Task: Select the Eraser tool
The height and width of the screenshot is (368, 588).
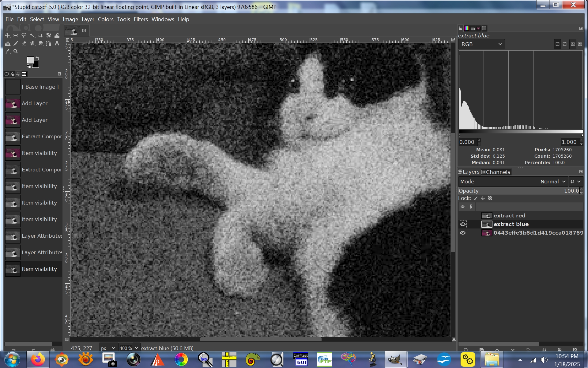Action: (x=24, y=44)
